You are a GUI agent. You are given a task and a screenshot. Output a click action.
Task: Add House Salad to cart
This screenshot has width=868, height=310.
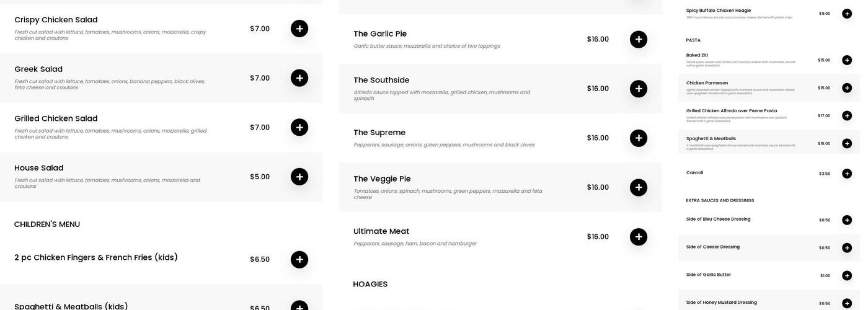299,177
